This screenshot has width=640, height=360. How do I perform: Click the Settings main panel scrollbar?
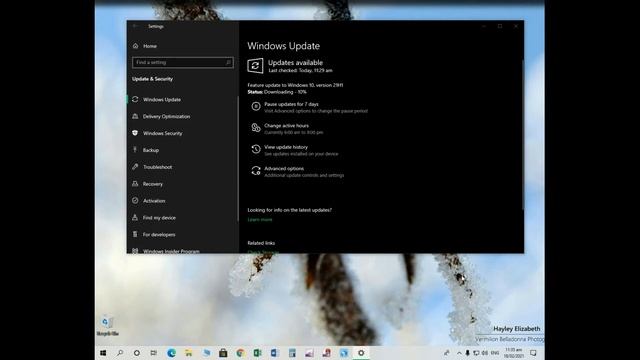click(x=522, y=135)
